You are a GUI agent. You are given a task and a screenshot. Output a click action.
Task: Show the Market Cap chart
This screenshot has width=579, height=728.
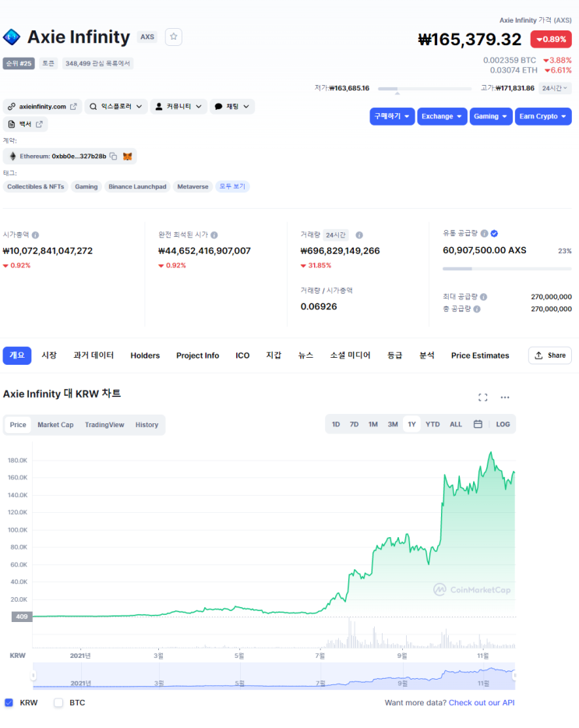point(55,424)
